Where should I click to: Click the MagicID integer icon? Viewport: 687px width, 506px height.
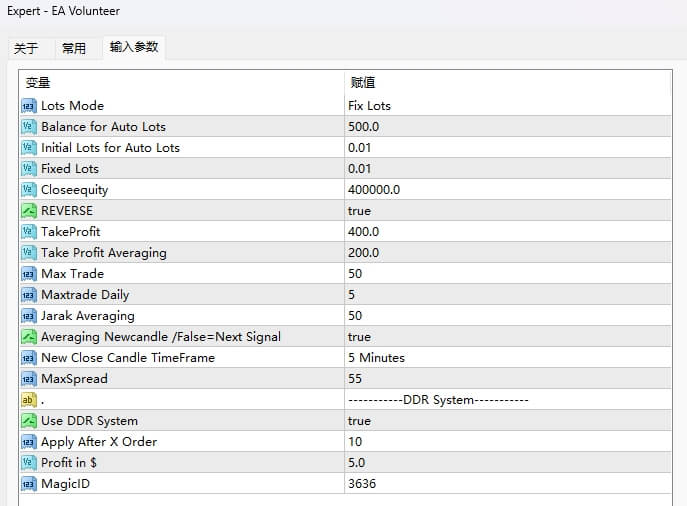pyautogui.click(x=28, y=484)
